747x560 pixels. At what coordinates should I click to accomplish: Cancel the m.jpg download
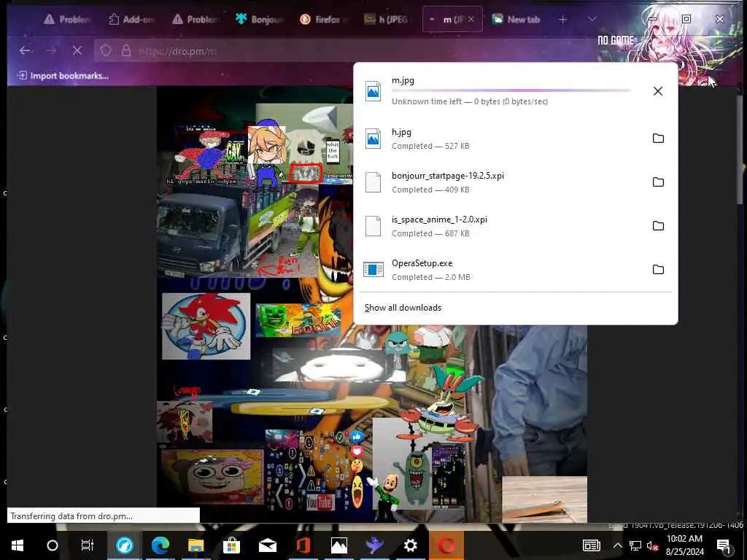coord(657,91)
